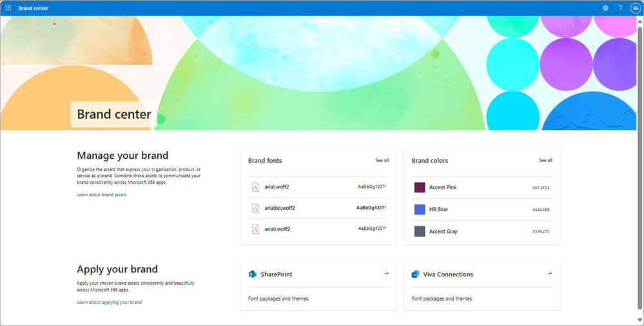Click Brand center in top bar
This screenshot has width=644, height=326.
coord(34,8)
